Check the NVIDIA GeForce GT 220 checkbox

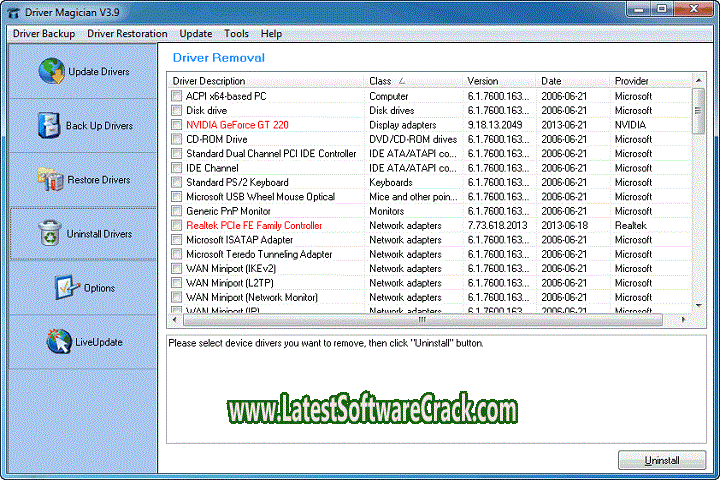tap(177, 125)
